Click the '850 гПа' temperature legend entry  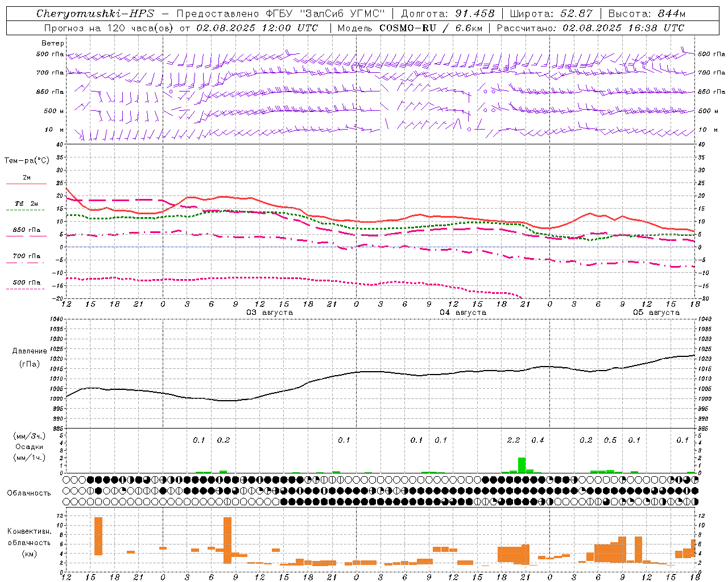(27, 230)
